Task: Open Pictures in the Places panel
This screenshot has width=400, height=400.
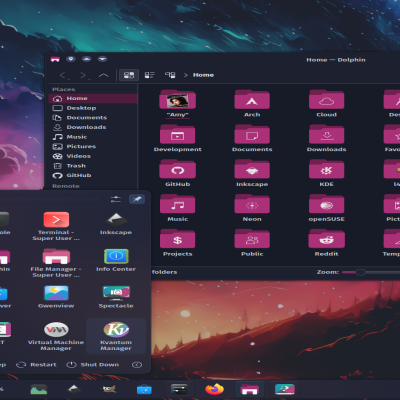Action: pyautogui.click(x=93, y=146)
